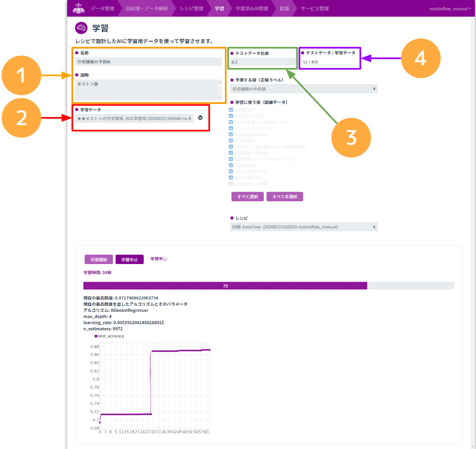Toggle the 不動産税率 checkbox
476x449 pixels.
pos(231,165)
